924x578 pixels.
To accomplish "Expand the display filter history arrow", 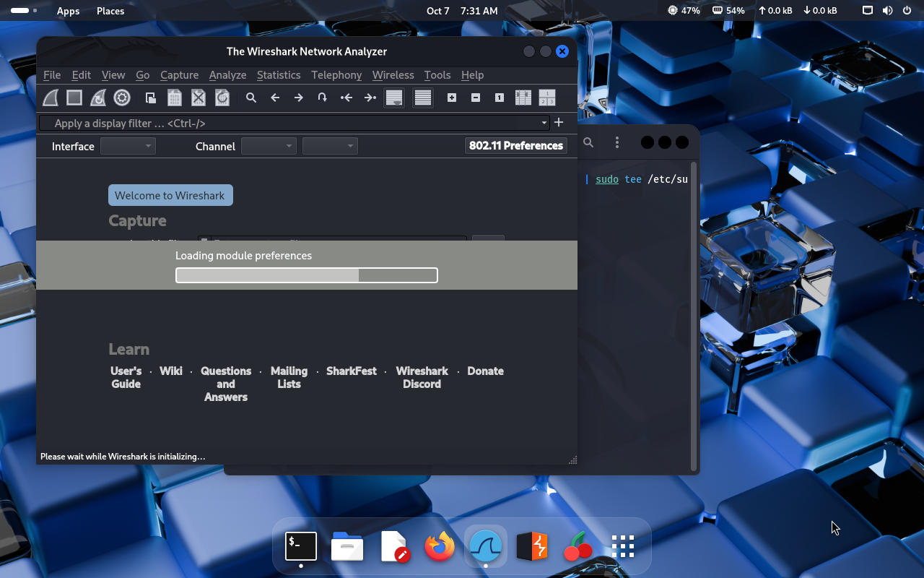I will coord(544,123).
